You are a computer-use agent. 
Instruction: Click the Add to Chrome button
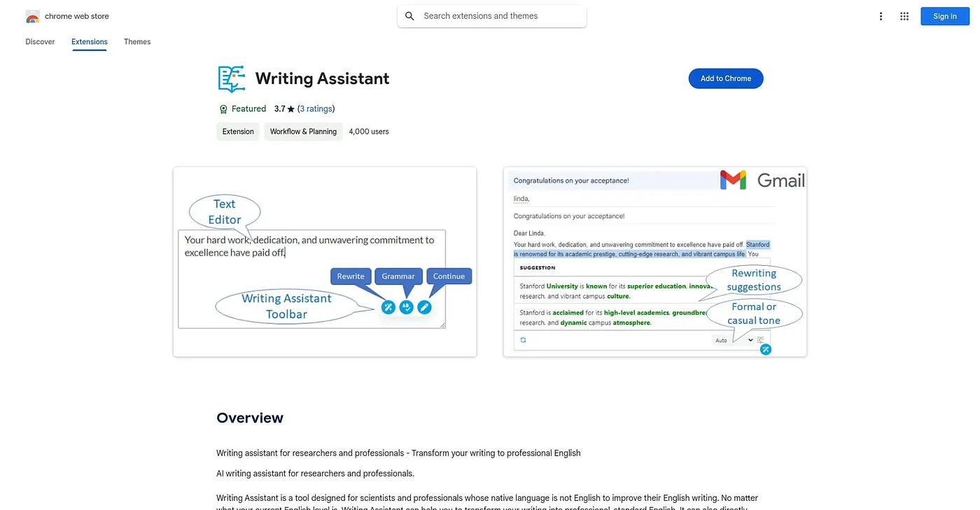click(726, 78)
